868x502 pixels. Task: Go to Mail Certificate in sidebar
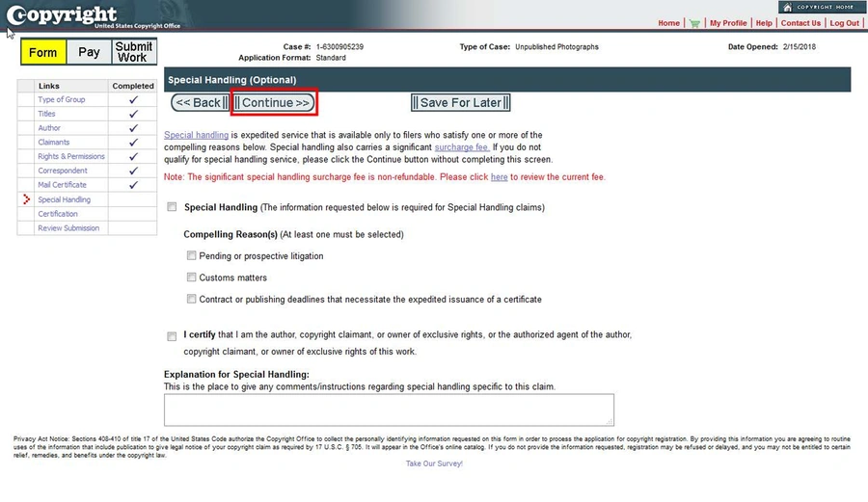[x=62, y=185]
